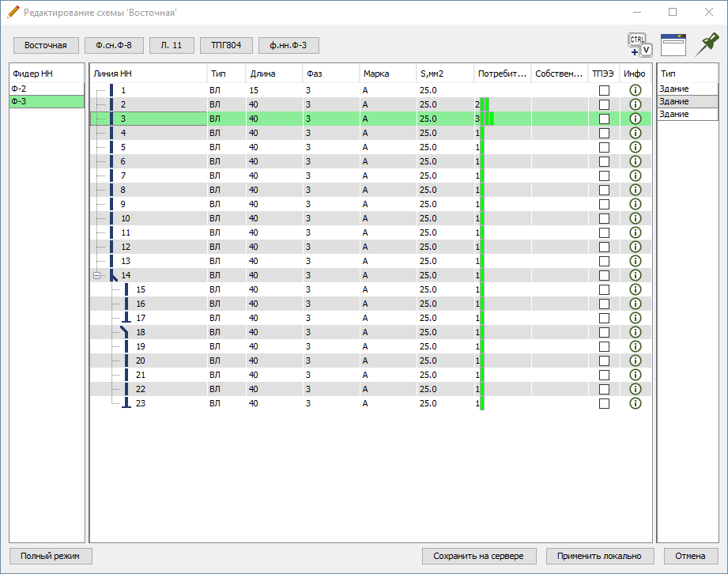Cancel with the Отмена button
This screenshot has width=728, height=574.
pyautogui.click(x=690, y=556)
